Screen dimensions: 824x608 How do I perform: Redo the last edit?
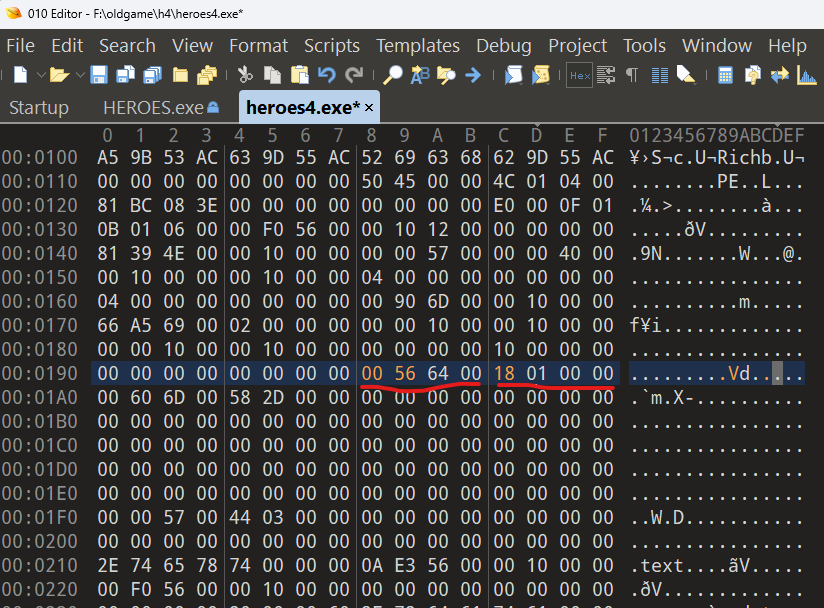pos(354,75)
